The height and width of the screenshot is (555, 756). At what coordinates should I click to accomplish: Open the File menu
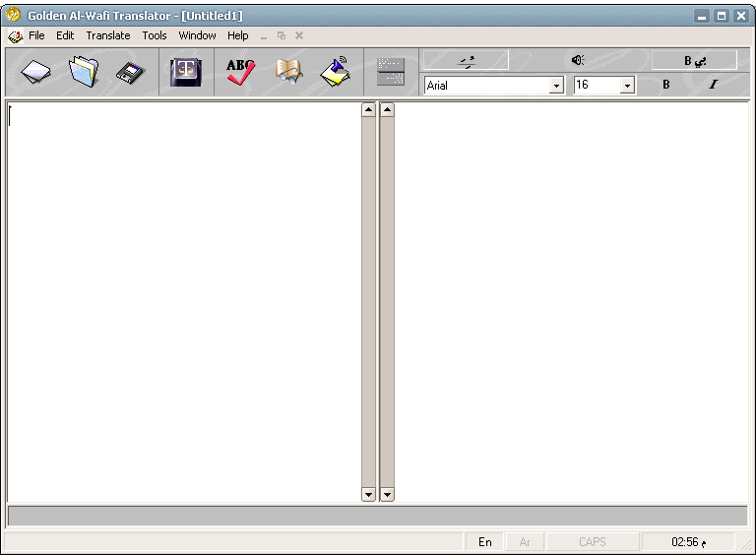36,35
